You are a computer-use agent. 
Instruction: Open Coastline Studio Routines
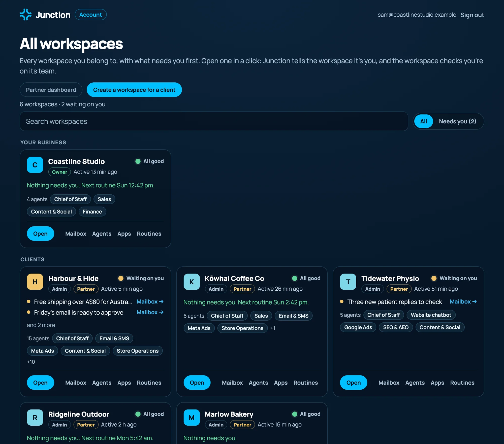coord(149,233)
